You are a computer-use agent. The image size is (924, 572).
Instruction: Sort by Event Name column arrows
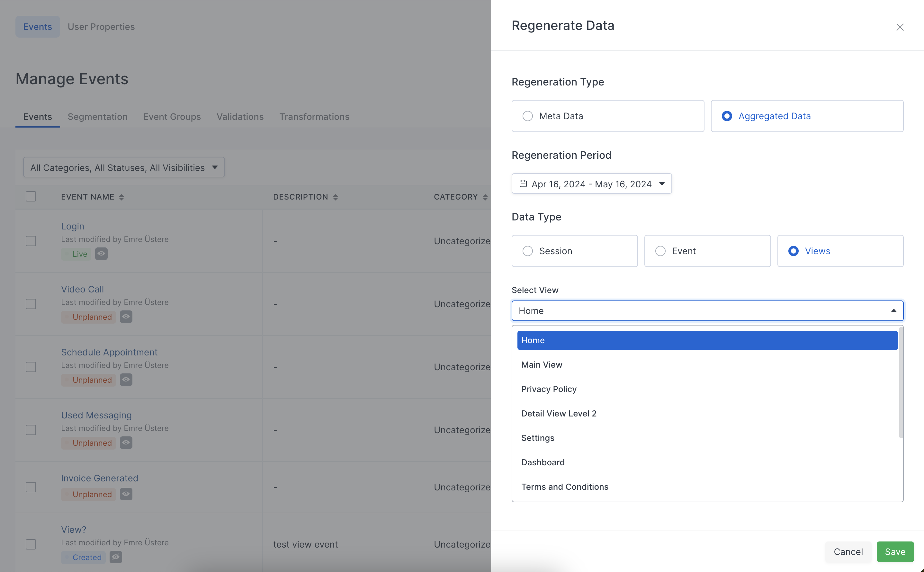click(121, 197)
